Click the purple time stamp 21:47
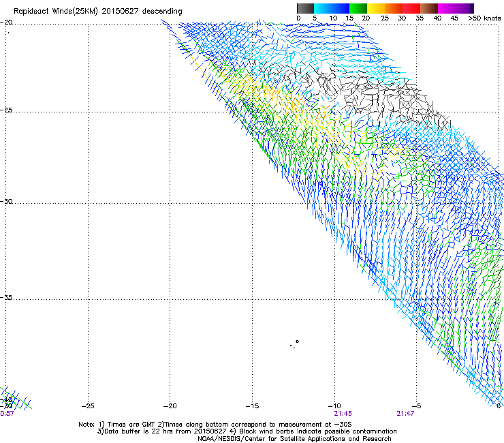Viewport: 504px width, 443px height. pyautogui.click(x=405, y=414)
